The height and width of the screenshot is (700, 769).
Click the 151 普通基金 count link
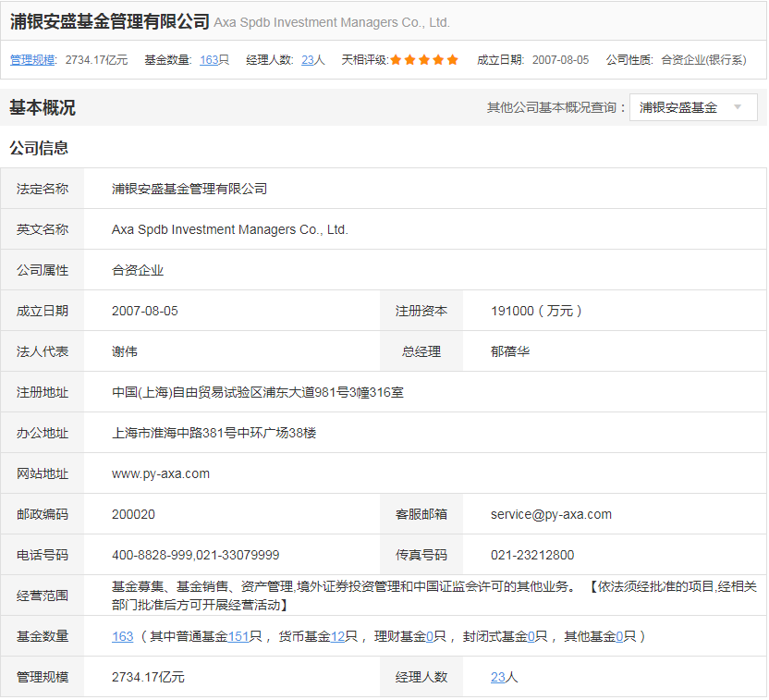point(238,636)
